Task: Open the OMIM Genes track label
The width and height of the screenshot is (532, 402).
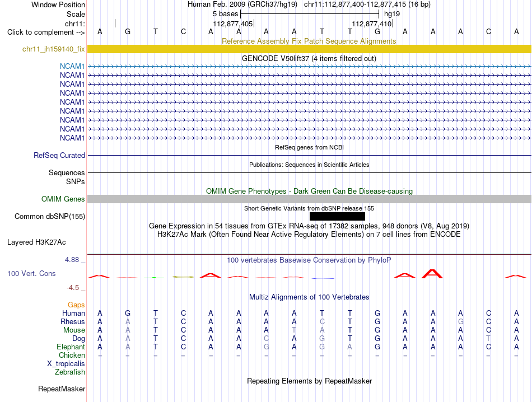Action: (63, 199)
